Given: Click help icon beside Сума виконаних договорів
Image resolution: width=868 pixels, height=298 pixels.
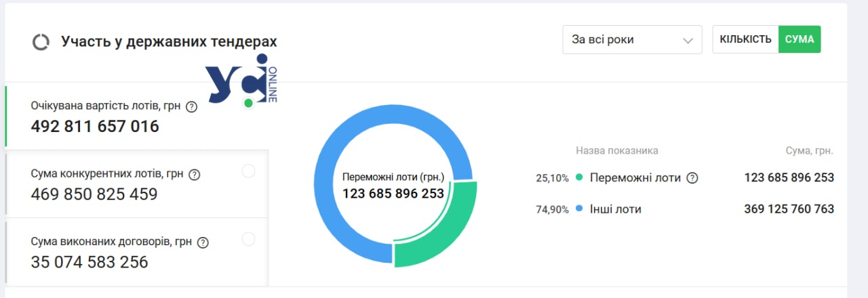Looking at the screenshot, I should click(x=202, y=242).
